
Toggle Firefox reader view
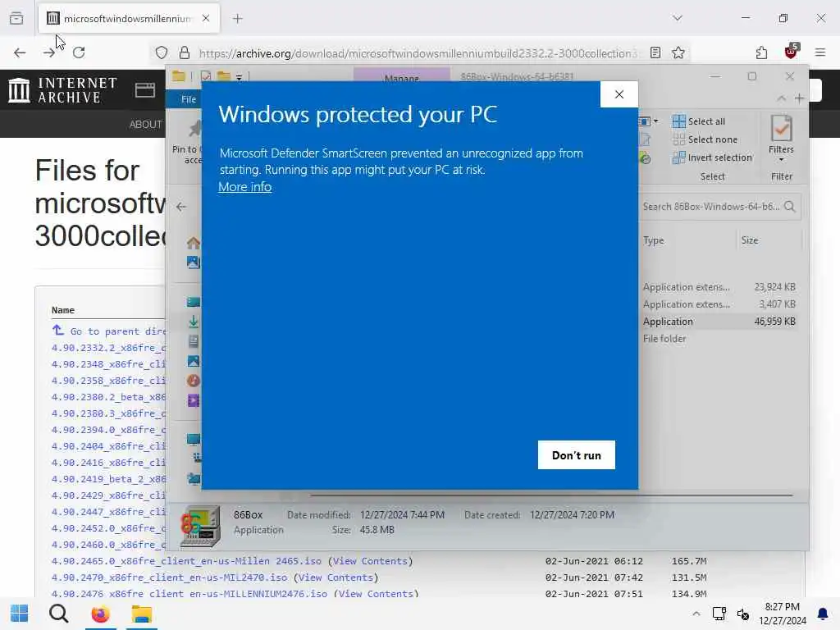655,52
